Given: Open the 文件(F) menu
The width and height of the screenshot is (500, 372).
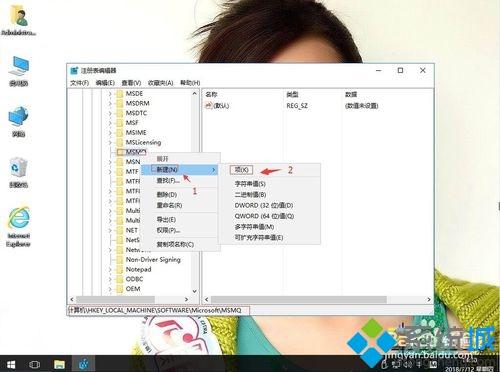Looking at the screenshot, I should coord(79,83).
